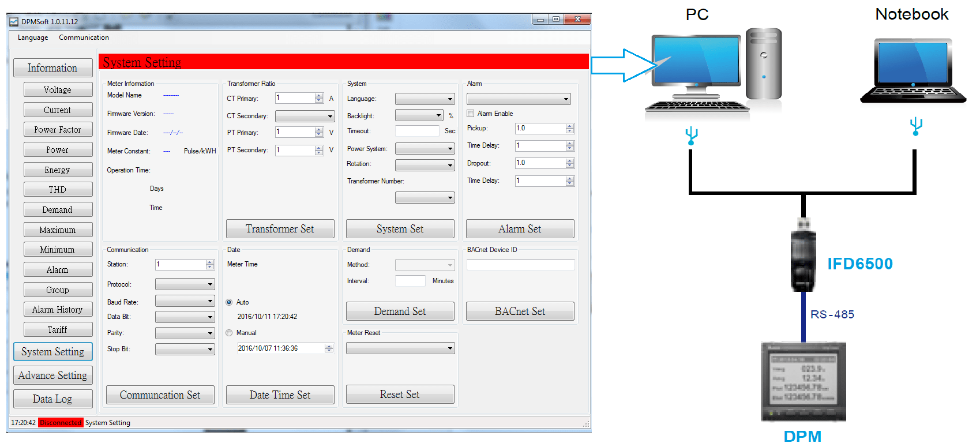Click the DPM power meter device image
The image size is (980, 447).
[803, 381]
